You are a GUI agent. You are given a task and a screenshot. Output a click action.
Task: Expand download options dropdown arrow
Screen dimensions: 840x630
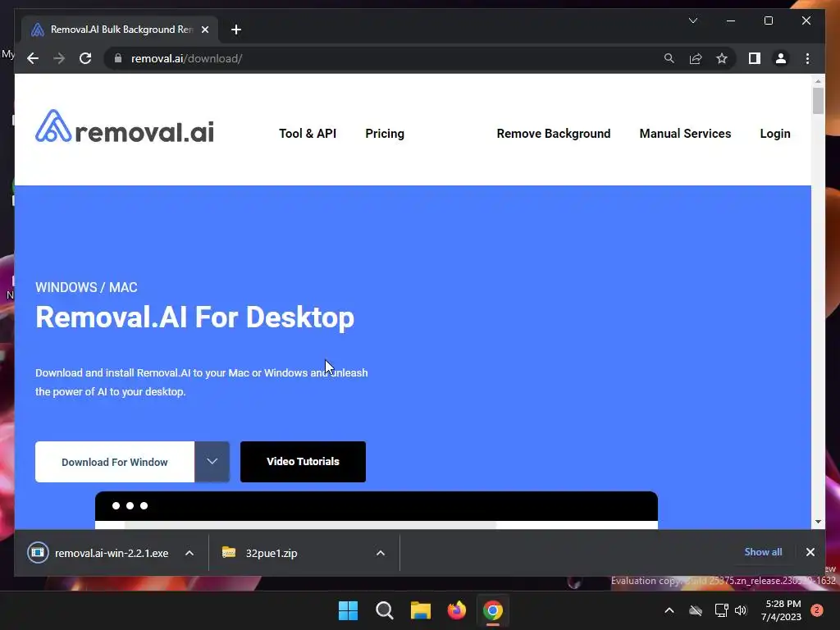[x=212, y=462]
